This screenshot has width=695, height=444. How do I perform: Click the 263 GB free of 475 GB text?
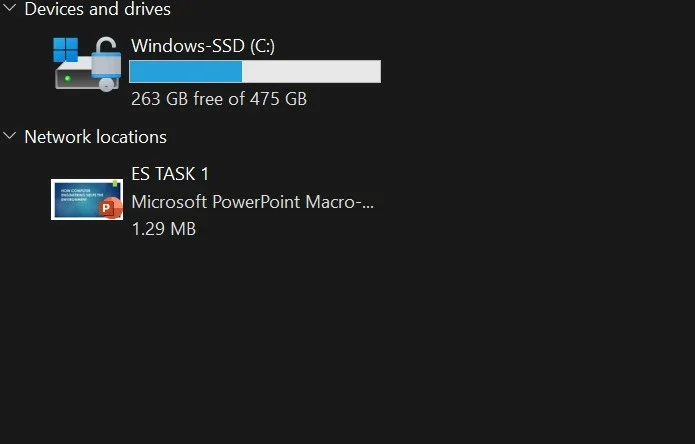tap(219, 99)
